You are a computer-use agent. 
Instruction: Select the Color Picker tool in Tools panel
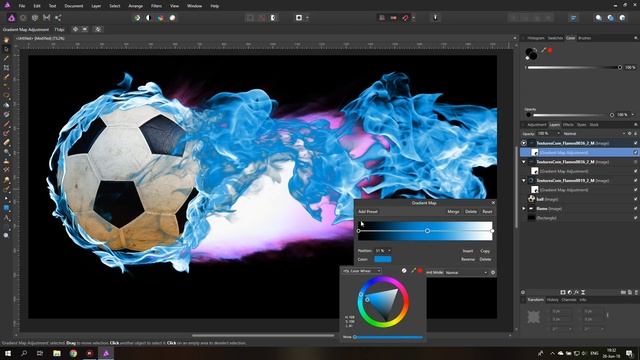[x=6, y=58]
